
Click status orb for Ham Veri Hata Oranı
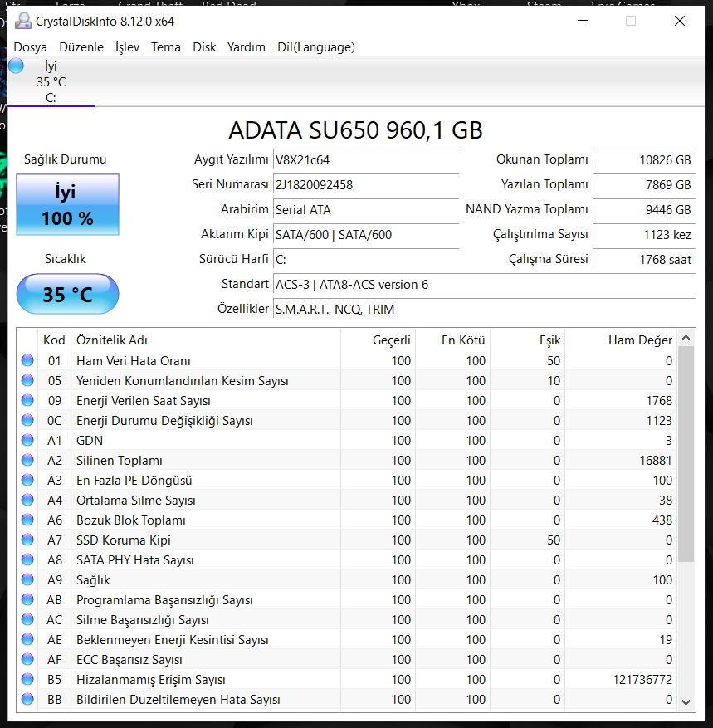click(x=27, y=360)
